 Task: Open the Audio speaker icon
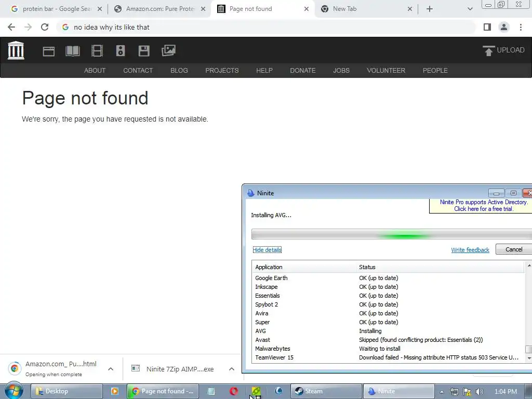click(121, 51)
